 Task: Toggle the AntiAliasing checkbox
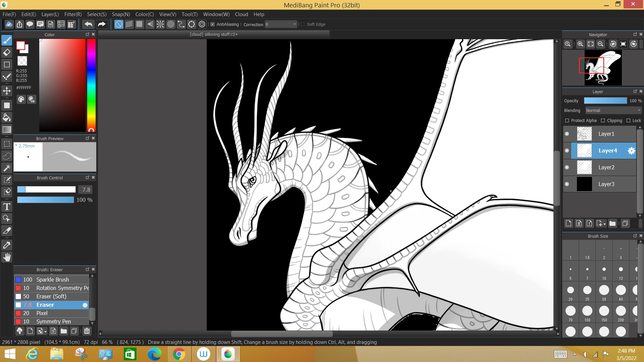pyautogui.click(x=212, y=24)
